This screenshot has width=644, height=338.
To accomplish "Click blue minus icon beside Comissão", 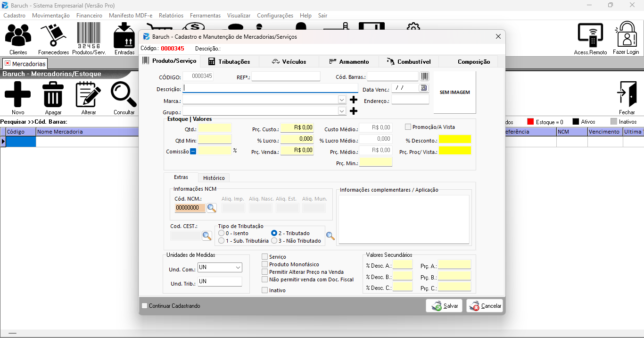I will 193,152.
